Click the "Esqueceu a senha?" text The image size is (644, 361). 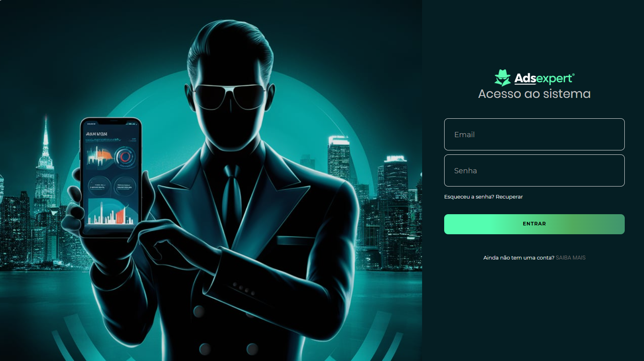469,197
